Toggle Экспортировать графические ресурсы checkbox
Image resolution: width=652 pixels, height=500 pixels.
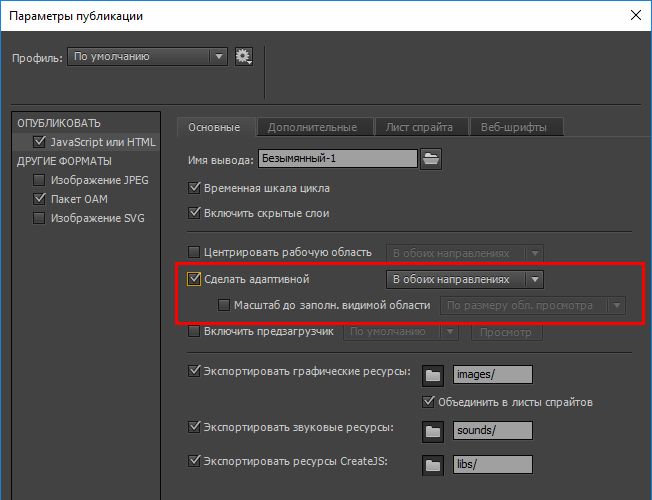(x=194, y=371)
